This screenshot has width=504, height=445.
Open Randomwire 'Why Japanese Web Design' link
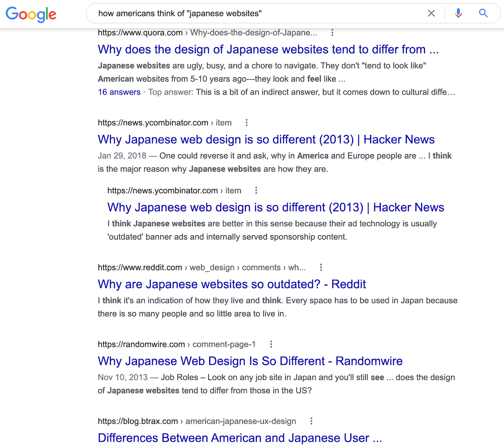tap(250, 361)
